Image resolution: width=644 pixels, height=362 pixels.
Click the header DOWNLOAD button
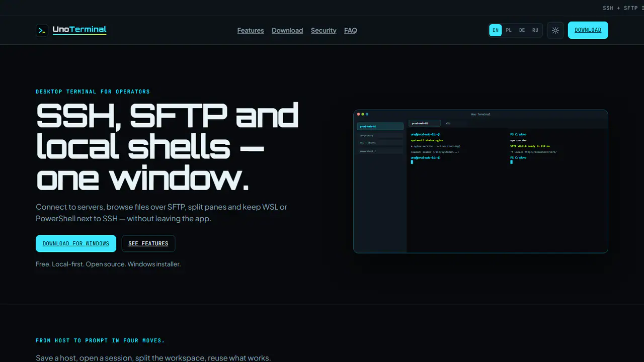click(x=588, y=30)
